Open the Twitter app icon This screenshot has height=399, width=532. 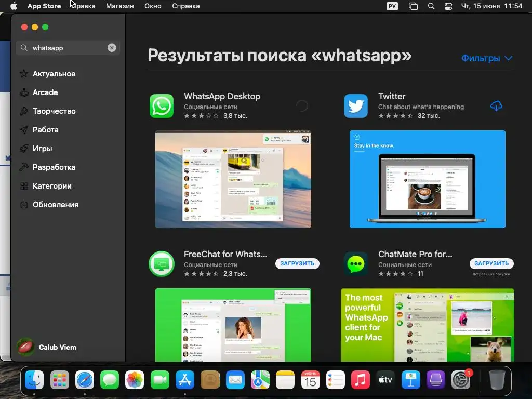(x=355, y=106)
